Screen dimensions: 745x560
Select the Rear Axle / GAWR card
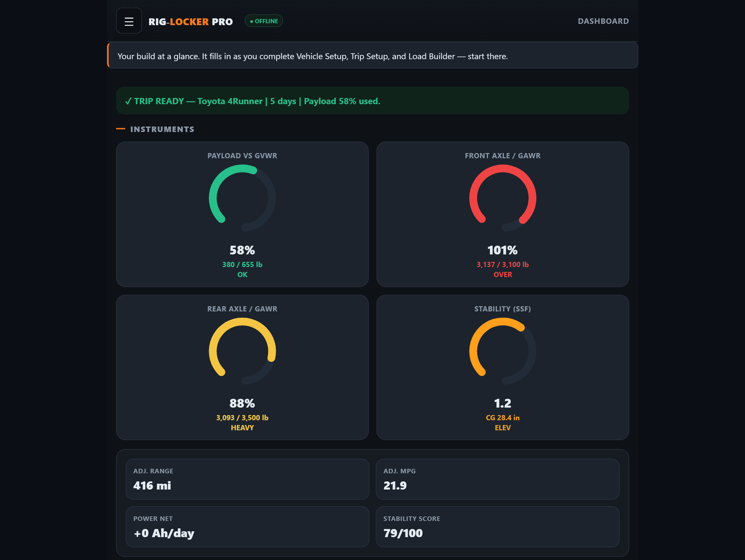click(x=242, y=367)
